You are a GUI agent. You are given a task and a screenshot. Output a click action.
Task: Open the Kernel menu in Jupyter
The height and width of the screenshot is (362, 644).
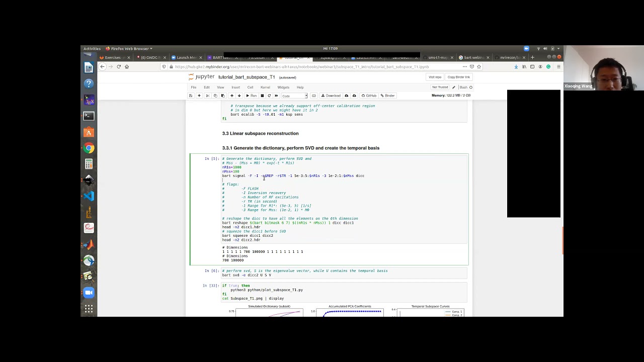coord(265,87)
